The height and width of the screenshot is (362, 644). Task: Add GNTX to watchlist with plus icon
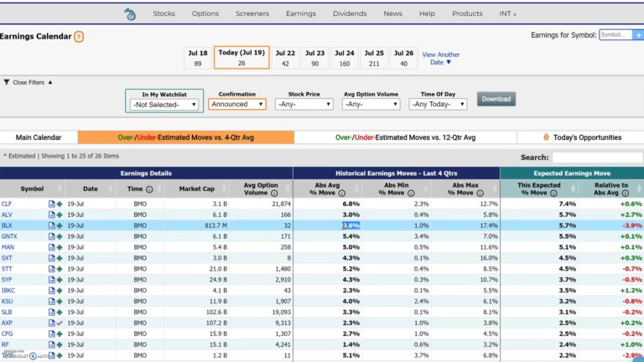pos(60,236)
